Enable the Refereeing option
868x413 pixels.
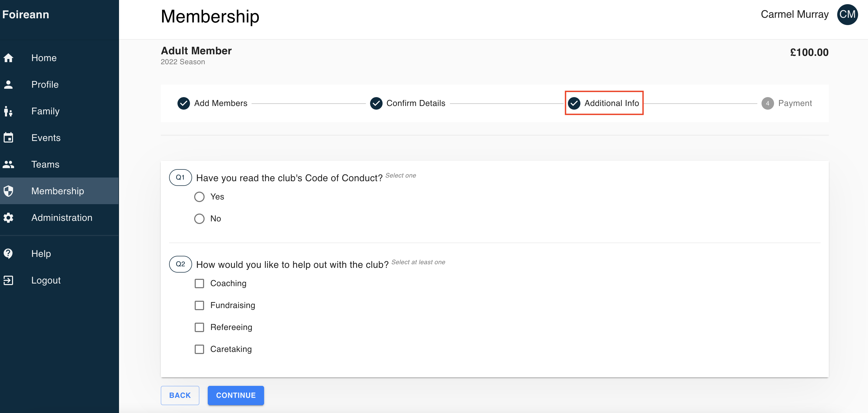pyautogui.click(x=199, y=327)
